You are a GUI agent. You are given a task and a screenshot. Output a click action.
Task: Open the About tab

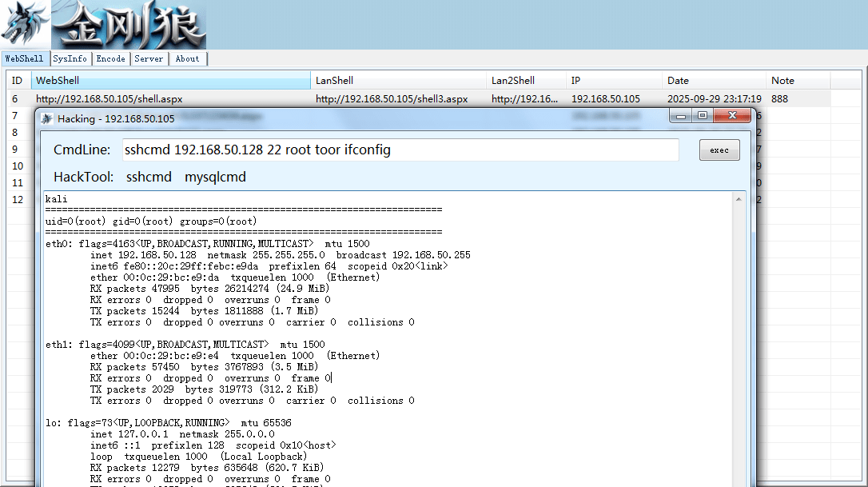coord(187,58)
